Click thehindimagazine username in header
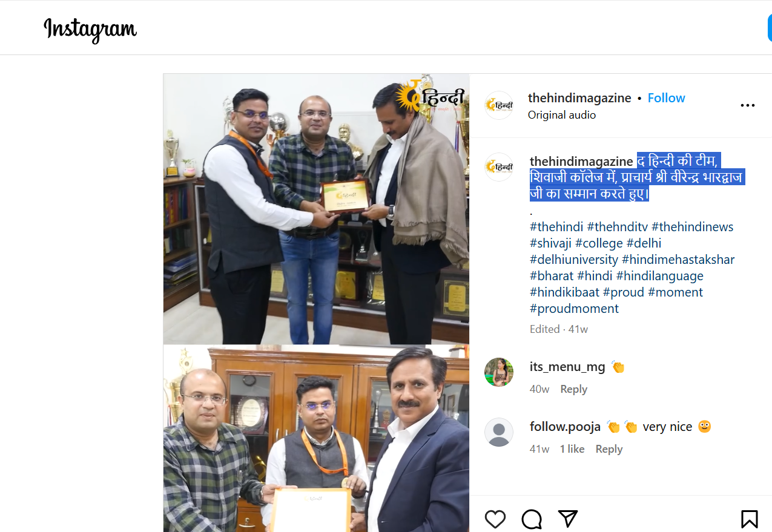 (x=579, y=98)
